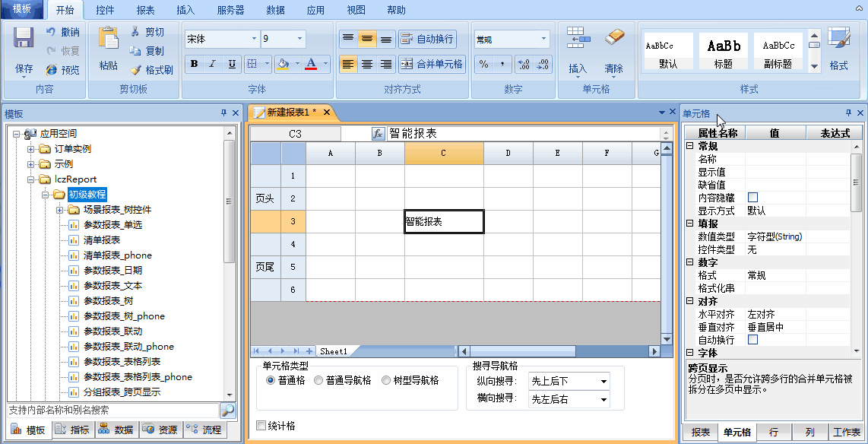Click the merge cells (合并单元格) button
This screenshot has height=444, width=868.
tap(432, 64)
